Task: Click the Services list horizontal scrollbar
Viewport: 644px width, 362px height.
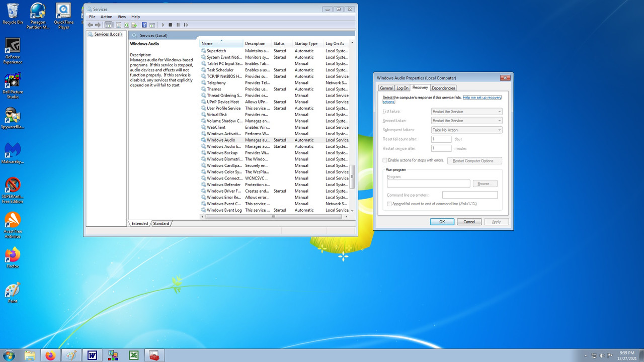Action: tap(273, 217)
